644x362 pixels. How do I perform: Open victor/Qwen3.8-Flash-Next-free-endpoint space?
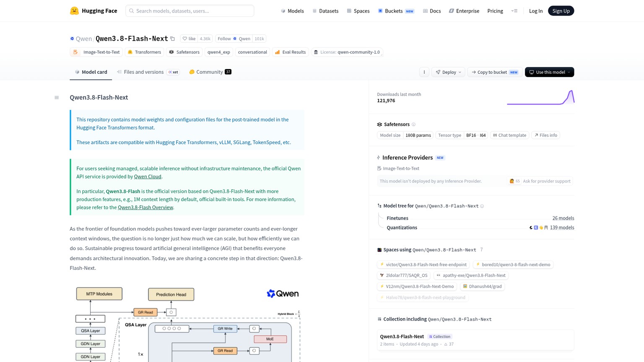[x=423, y=264]
